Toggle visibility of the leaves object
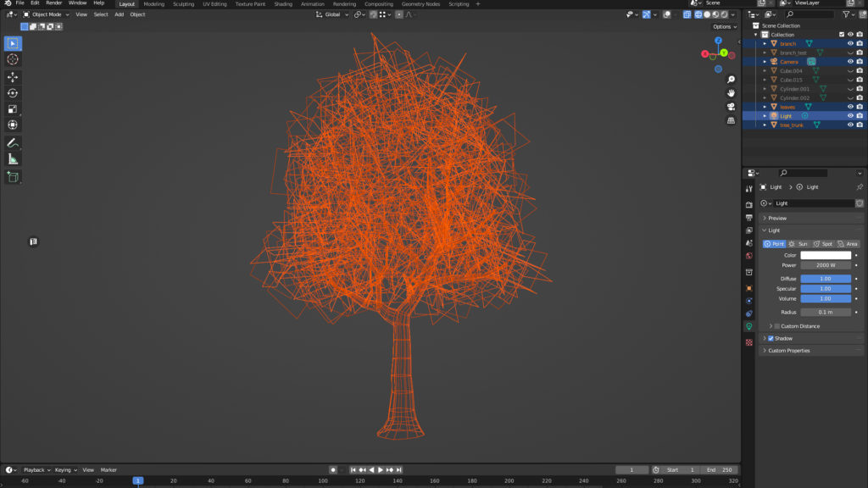The image size is (868, 488). click(x=850, y=107)
